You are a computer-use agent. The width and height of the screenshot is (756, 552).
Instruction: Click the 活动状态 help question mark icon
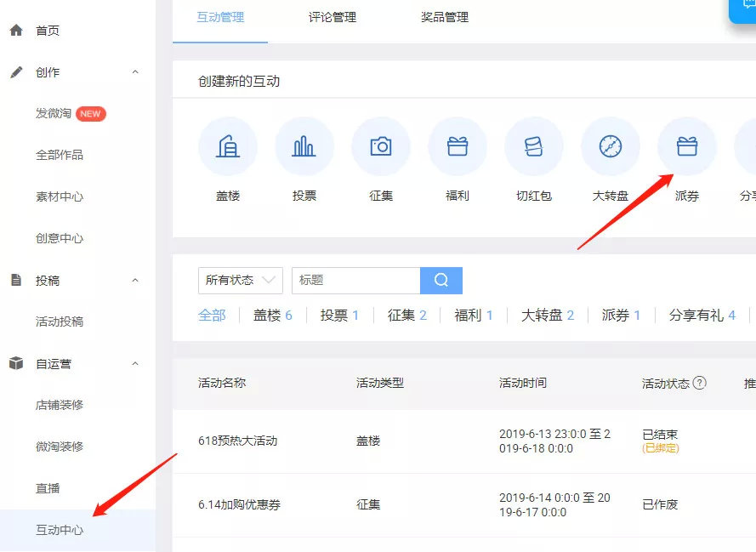(699, 383)
